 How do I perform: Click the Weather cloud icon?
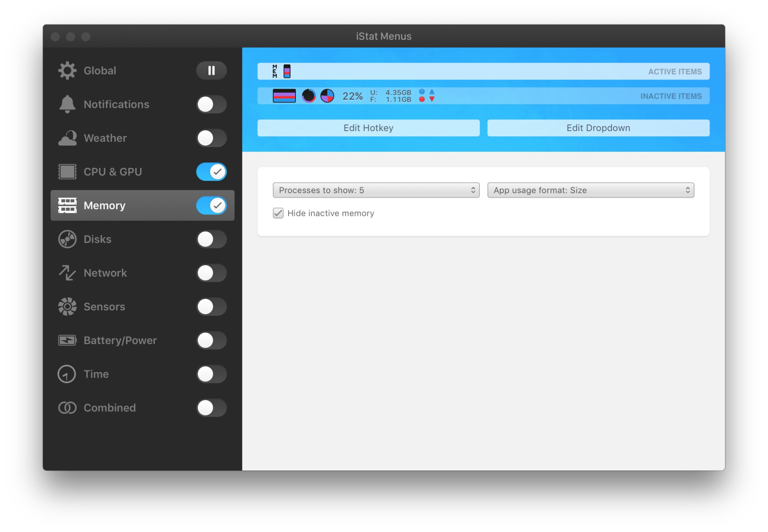tap(67, 138)
